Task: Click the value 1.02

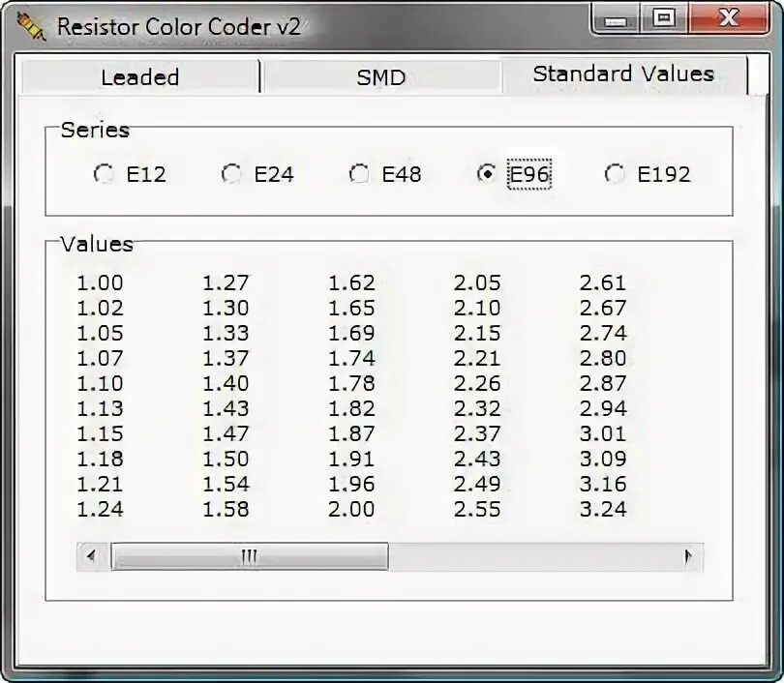Action: [x=100, y=308]
